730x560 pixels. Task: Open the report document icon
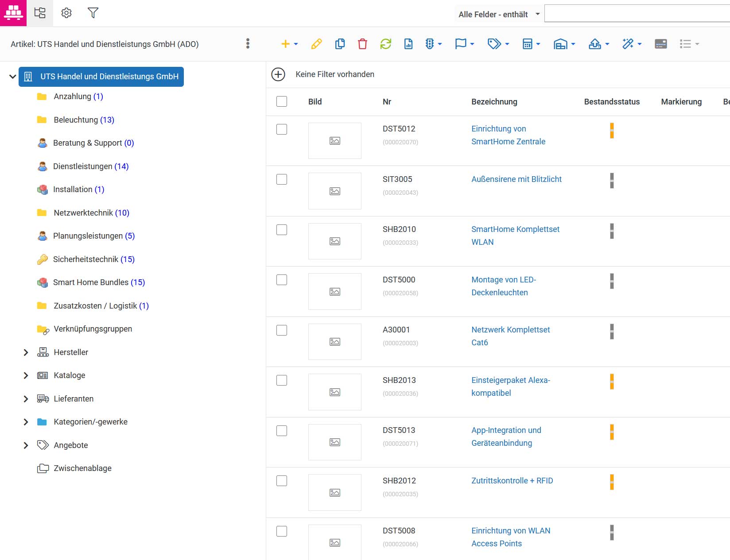[x=408, y=44]
